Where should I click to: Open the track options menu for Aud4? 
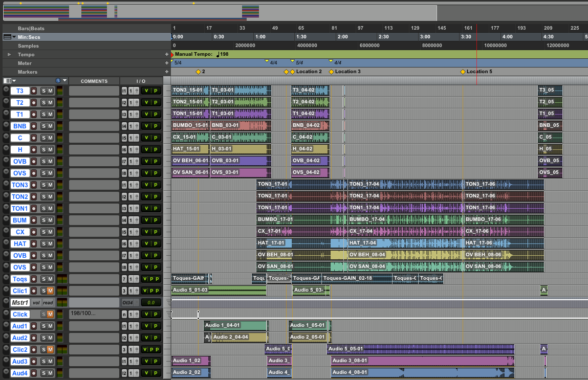click(x=6, y=372)
